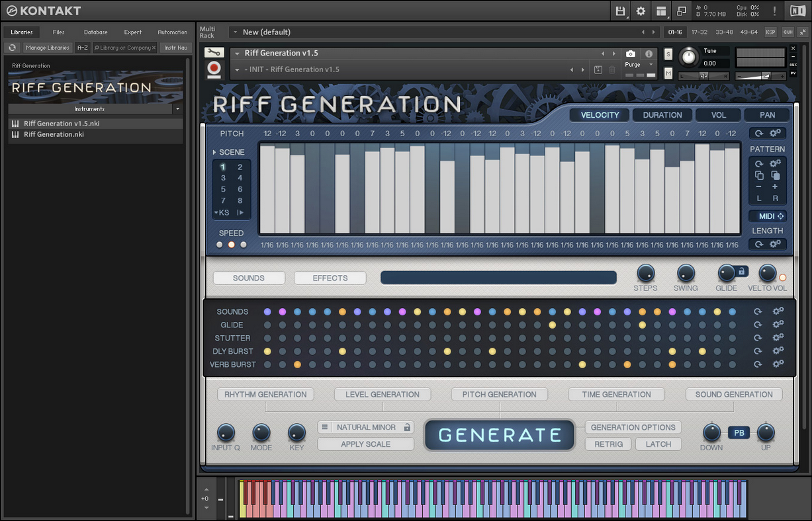Image resolution: width=812 pixels, height=521 pixels.
Task: Toggle instrument Mute M button
Action: [x=668, y=73]
